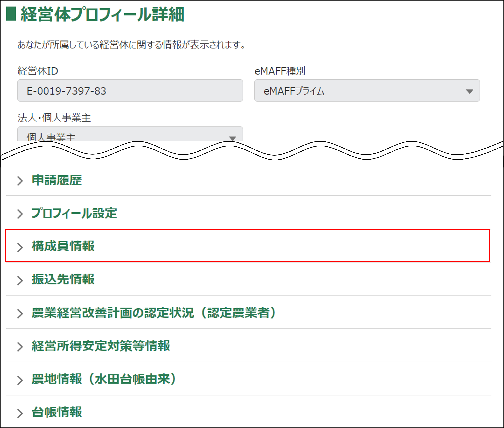The width and height of the screenshot is (504, 428).
Task: Click the chevron beside 振込先情報
Action: (x=20, y=280)
